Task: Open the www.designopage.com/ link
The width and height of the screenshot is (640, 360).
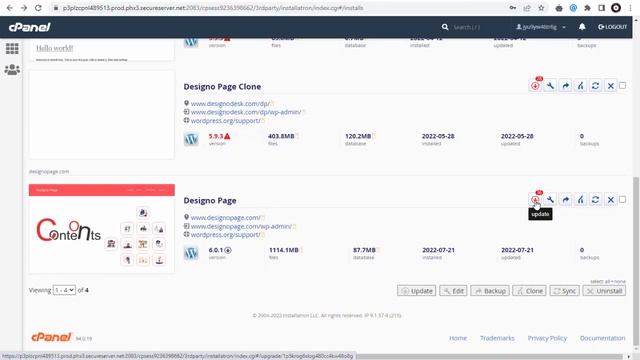Action: click(225, 218)
